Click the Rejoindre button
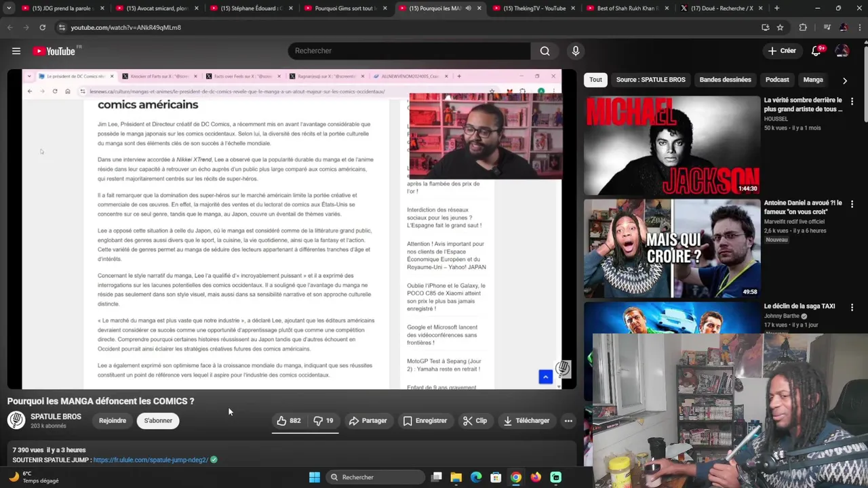 tap(113, 421)
